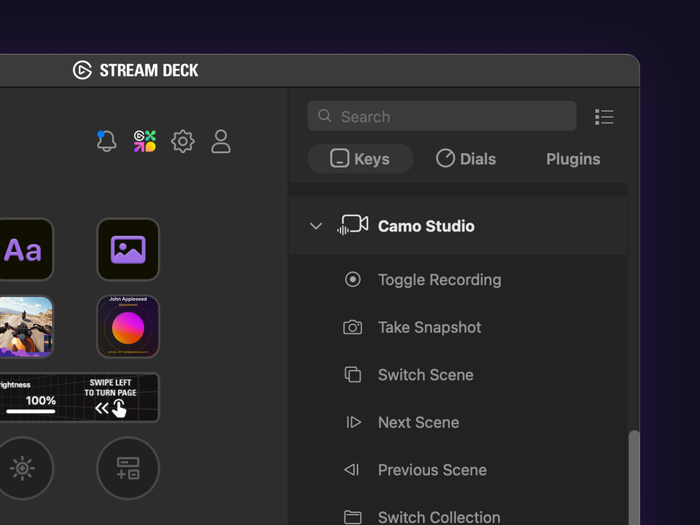
Task: Select the Previous Scene action text
Action: click(x=432, y=470)
